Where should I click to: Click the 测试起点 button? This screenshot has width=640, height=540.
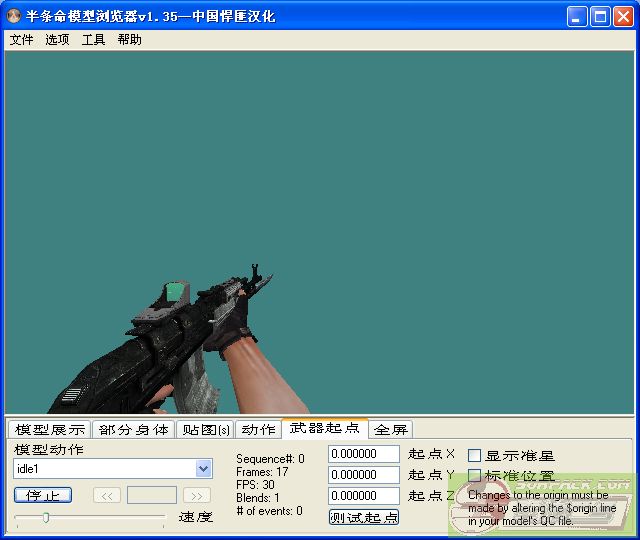(364, 517)
